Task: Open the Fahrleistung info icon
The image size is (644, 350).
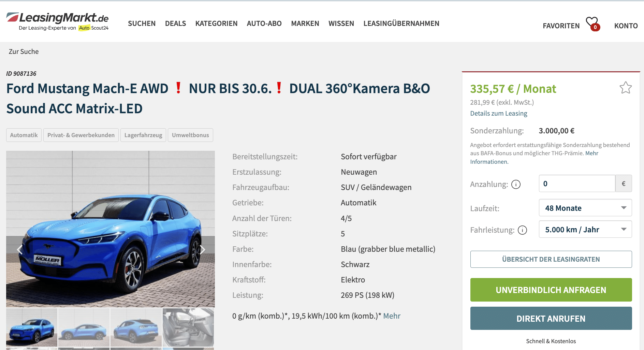Action: point(522,230)
